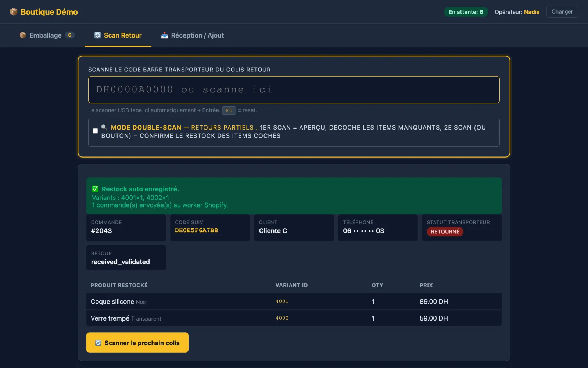Click price 89.00 DH
Image resolution: width=588 pixels, height=368 pixels.
(x=434, y=301)
